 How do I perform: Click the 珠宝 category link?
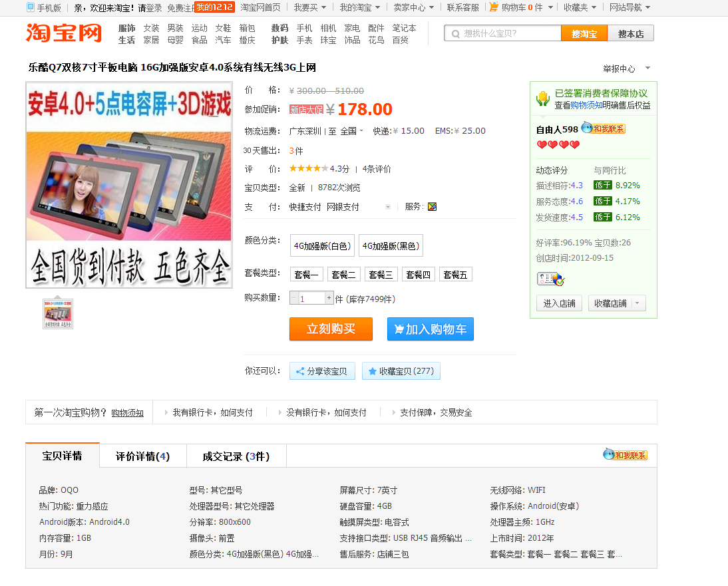[x=328, y=40]
